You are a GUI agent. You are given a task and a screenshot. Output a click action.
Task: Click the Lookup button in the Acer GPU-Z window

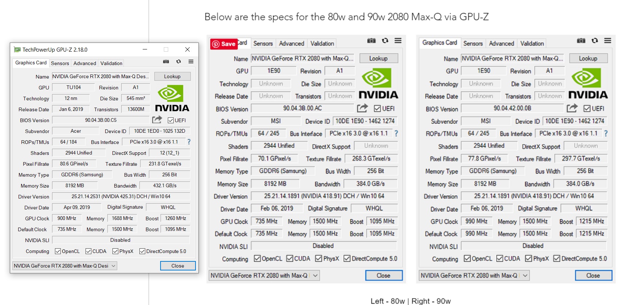172,76
